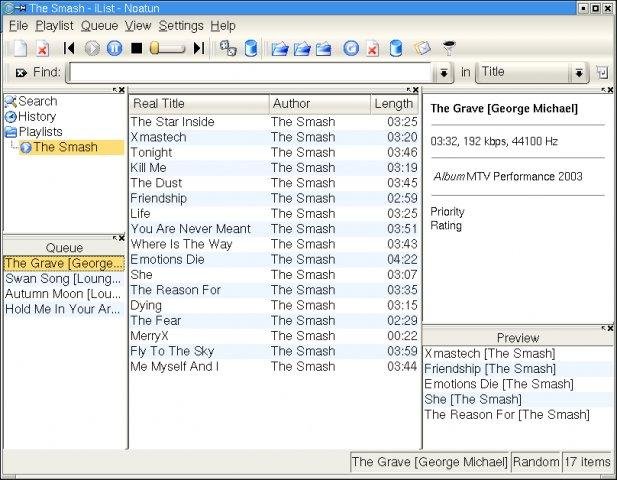Image resolution: width=617 pixels, height=480 pixels.
Task: Click the dice random-play icon
Action: pos(228,48)
